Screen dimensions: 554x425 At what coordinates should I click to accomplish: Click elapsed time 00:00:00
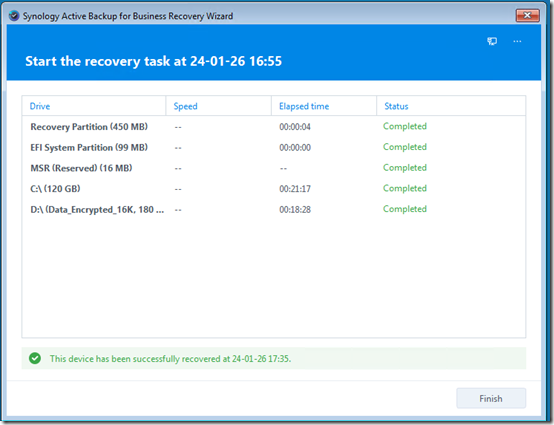coord(295,147)
